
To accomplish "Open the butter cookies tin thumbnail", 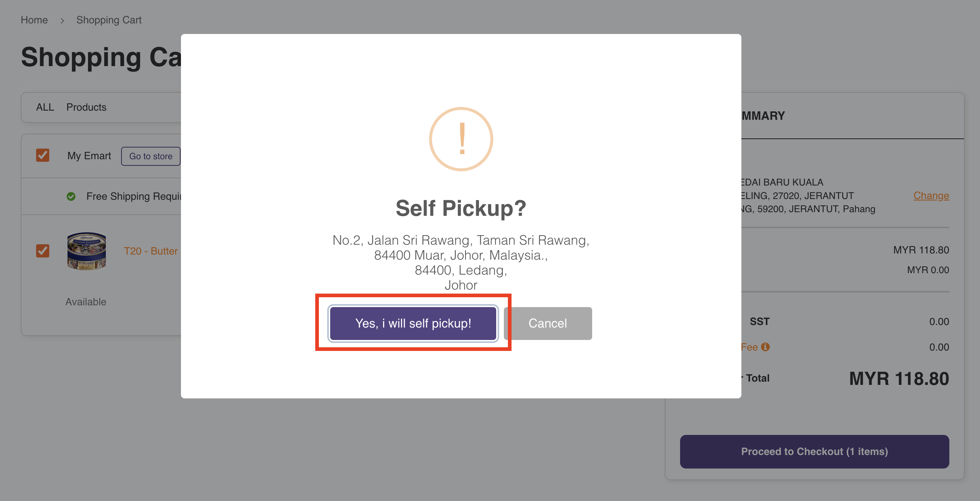I will 87,251.
